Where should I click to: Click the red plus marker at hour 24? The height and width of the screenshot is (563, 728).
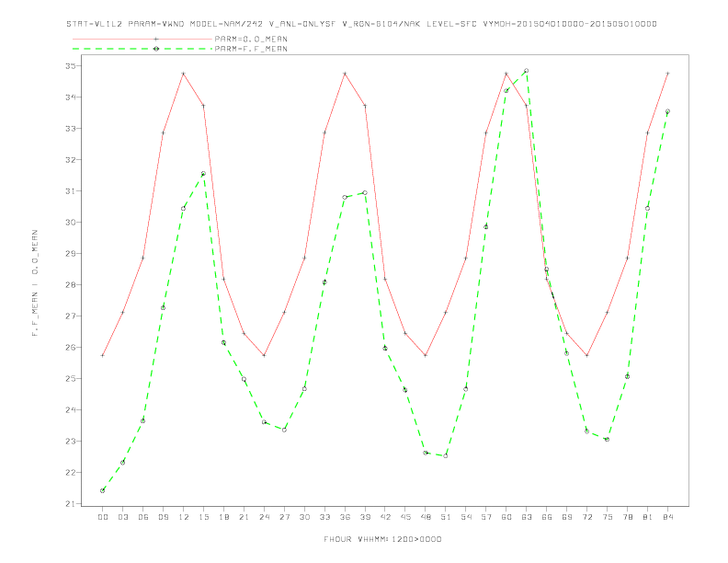[x=264, y=355]
